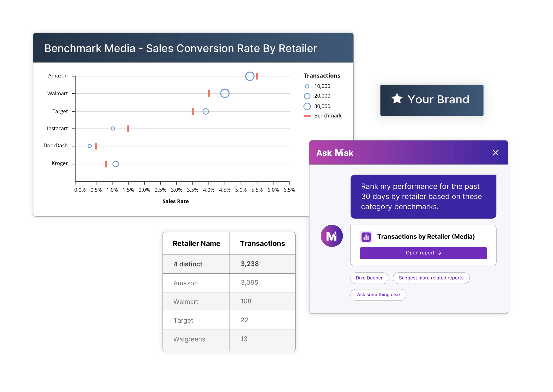Click the 0.0% x-axis tick label
553x392 pixels.
80,190
